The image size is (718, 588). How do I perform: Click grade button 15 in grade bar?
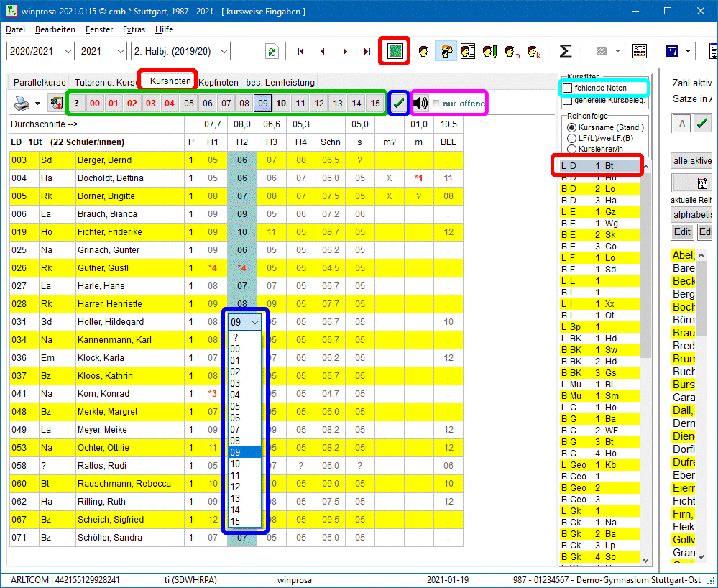click(374, 104)
